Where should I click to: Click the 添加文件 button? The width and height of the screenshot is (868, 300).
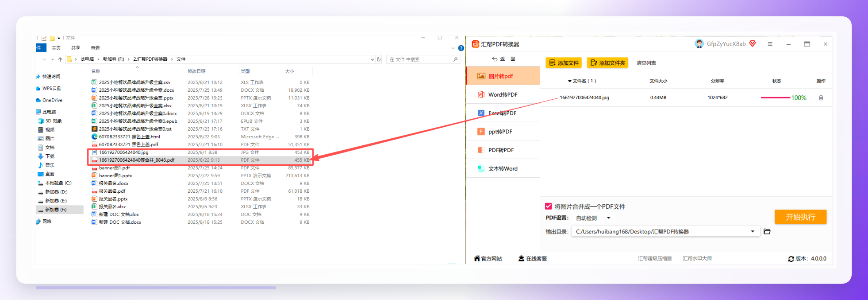pos(564,63)
